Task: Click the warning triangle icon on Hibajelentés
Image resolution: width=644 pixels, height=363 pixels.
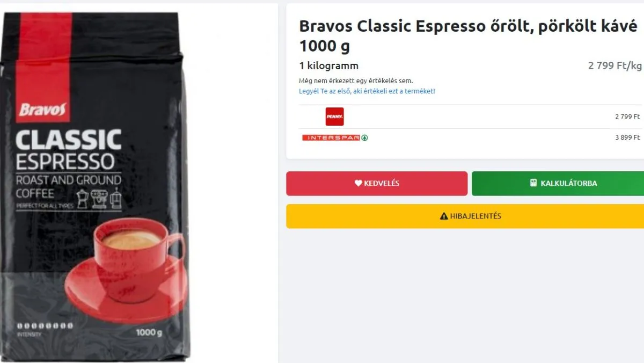Action: point(444,216)
